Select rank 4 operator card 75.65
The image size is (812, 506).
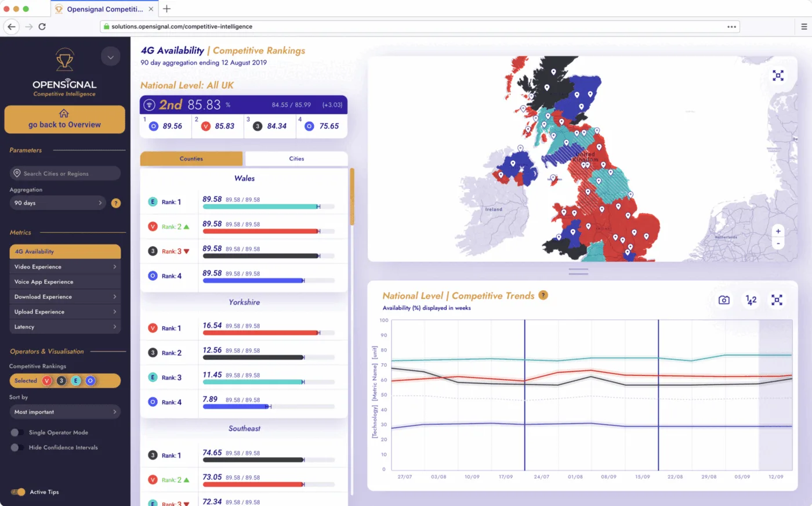pos(322,126)
